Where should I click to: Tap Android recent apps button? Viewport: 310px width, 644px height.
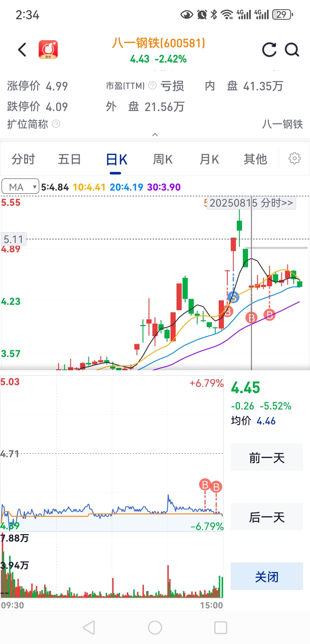click(221, 627)
